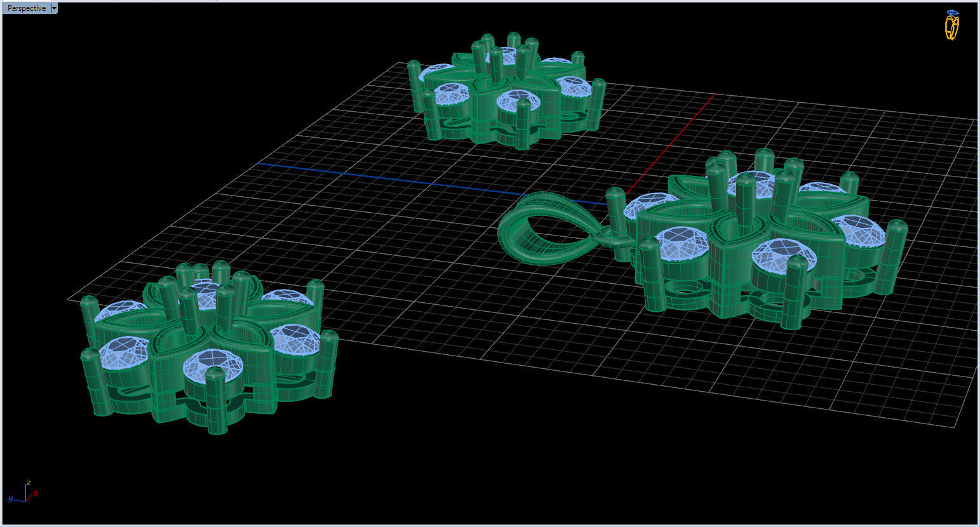
Task: Open the Perspective viewport dropdown arrow
Action: [54, 8]
